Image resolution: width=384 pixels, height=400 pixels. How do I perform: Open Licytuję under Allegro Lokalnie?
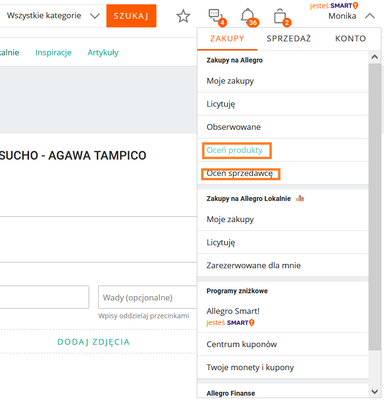point(283,242)
